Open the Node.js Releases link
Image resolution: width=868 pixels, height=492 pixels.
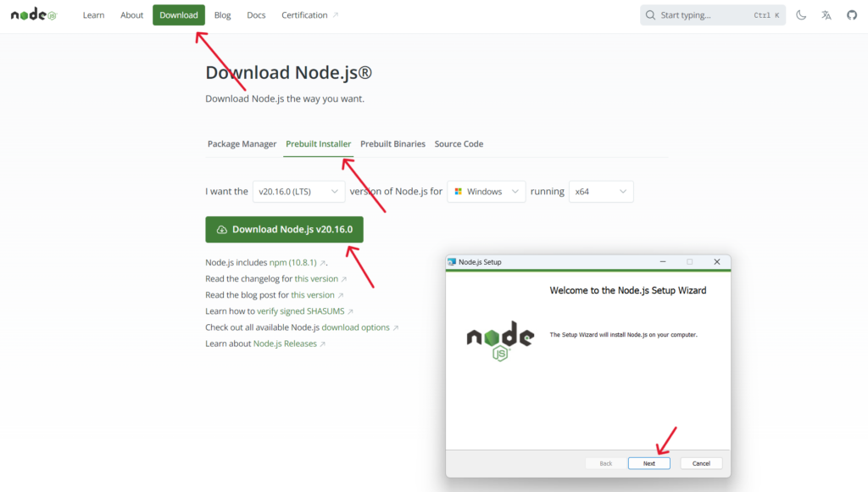(285, 344)
